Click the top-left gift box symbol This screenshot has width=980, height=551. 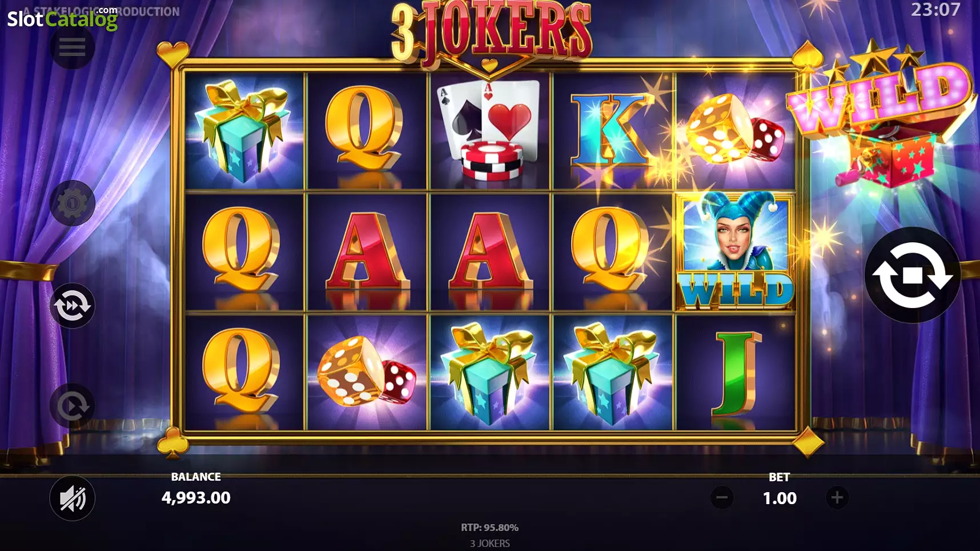point(244,130)
